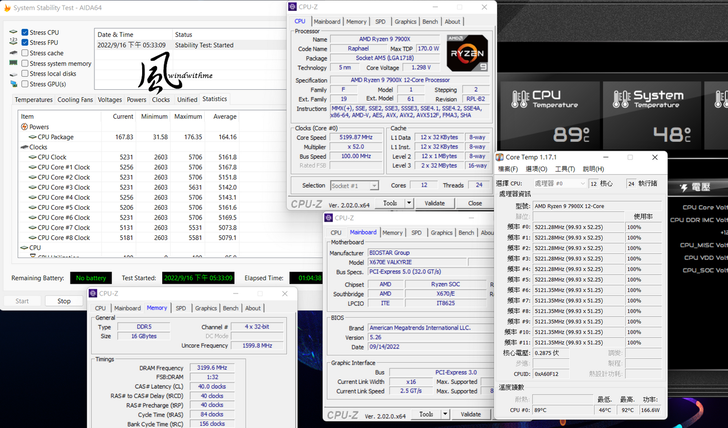Click the CPU-Z icon in Mainboard window title
The width and height of the screenshot is (728, 428).
coord(329,218)
